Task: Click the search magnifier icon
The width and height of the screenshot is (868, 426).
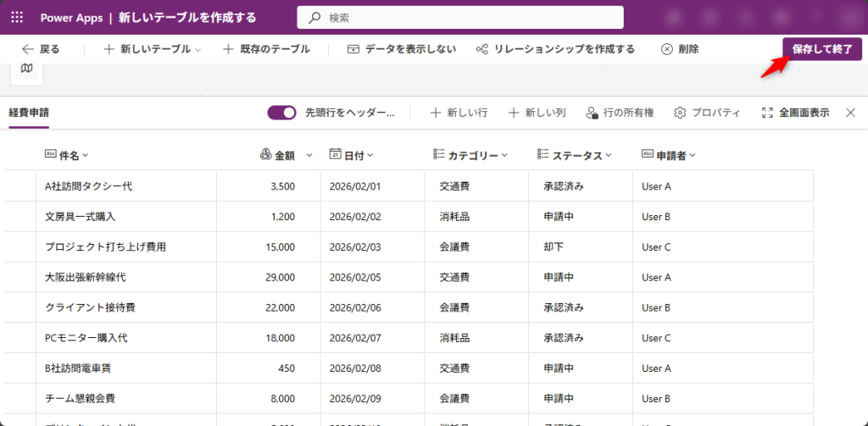Action: click(314, 18)
